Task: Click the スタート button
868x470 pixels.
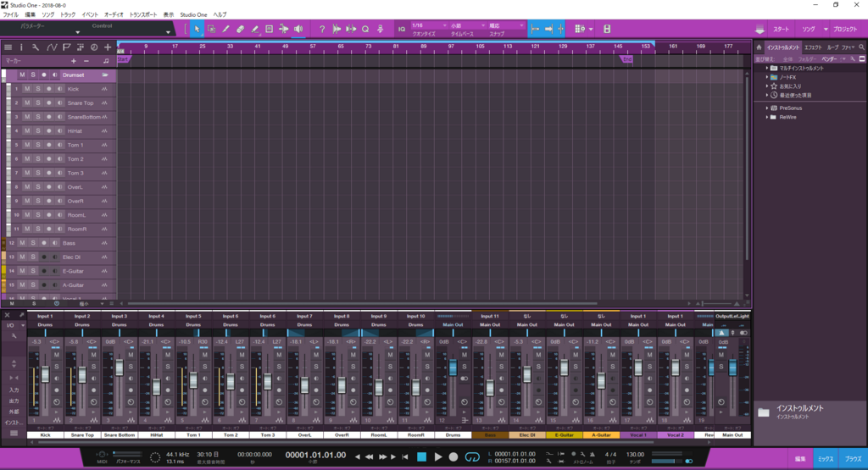Action: point(781,30)
